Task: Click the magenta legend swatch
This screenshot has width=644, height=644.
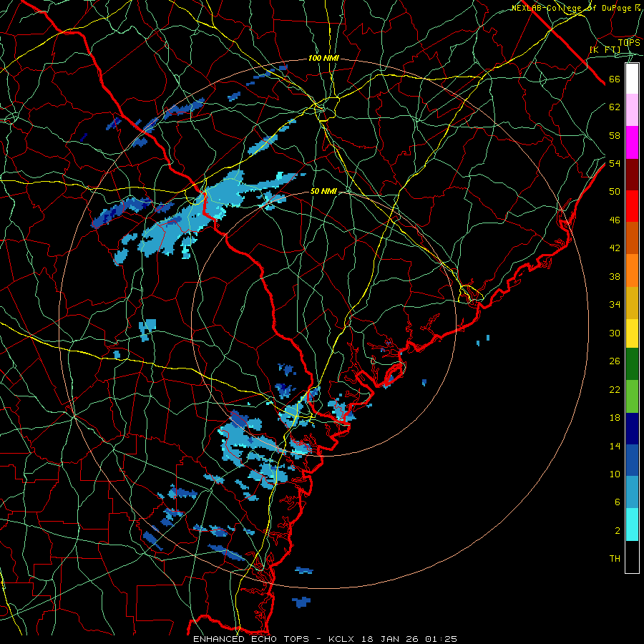Action: click(x=632, y=142)
